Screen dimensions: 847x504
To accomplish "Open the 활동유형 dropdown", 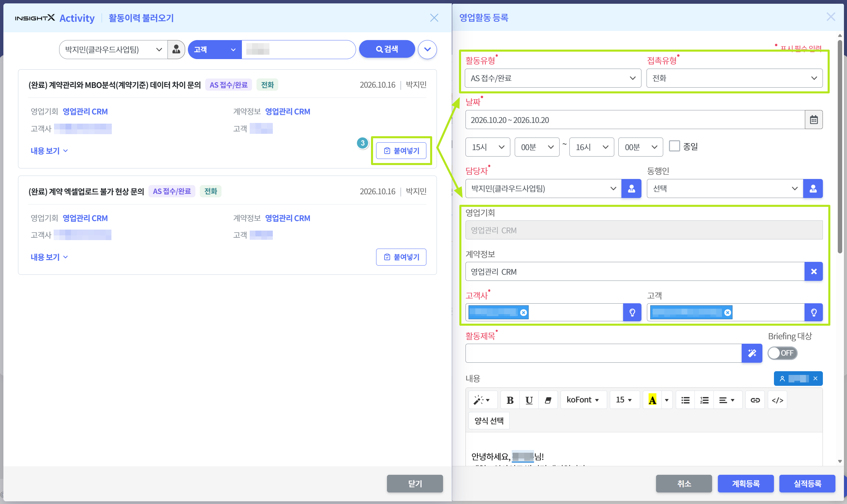I will 553,78.
